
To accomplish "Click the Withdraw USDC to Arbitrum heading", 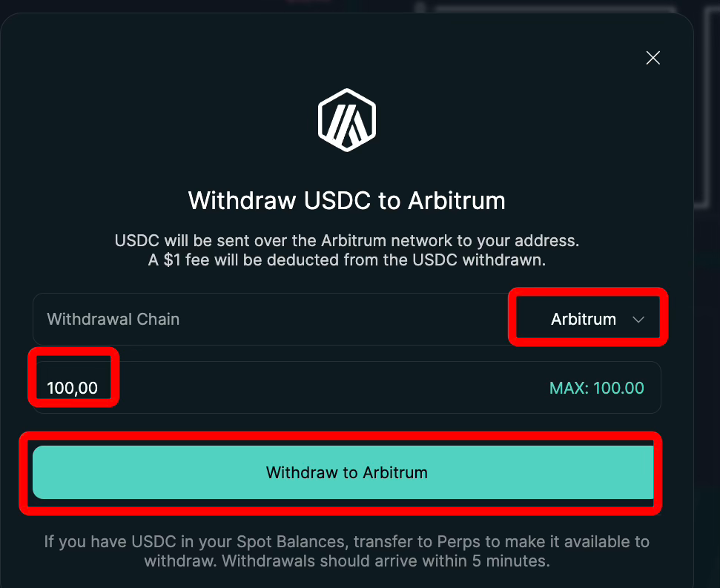I will tap(347, 200).
